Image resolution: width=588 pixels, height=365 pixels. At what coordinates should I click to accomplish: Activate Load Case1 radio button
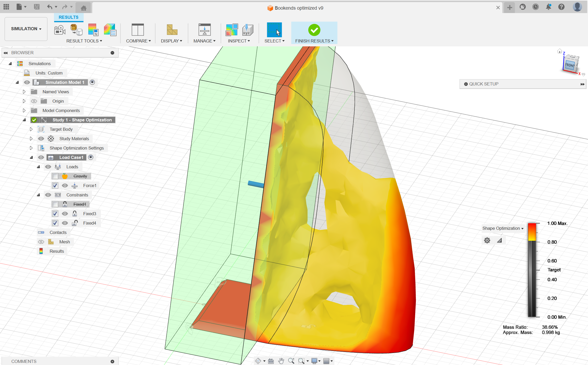[x=91, y=157]
